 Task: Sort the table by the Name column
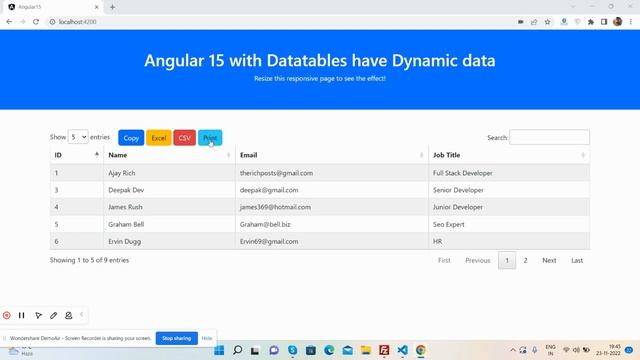tap(169, 155)
